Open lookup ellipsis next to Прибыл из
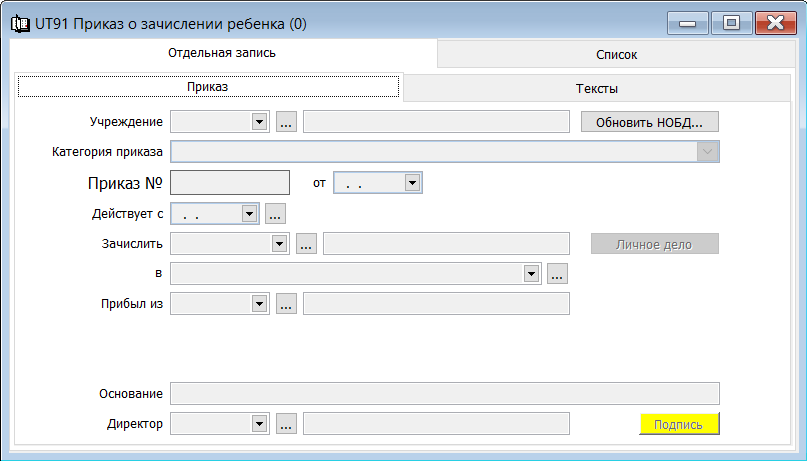The width and height of the screenshot is (807, 461). pyautogui.click(x=286, y=304)
